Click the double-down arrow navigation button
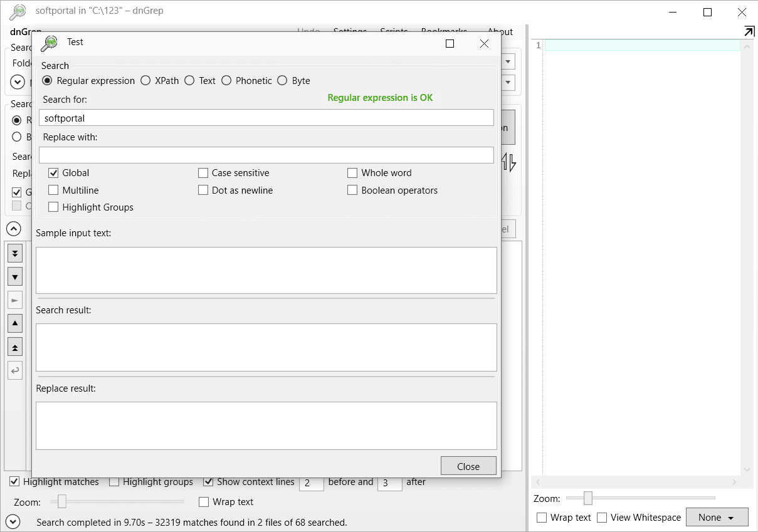 [15, 253]
